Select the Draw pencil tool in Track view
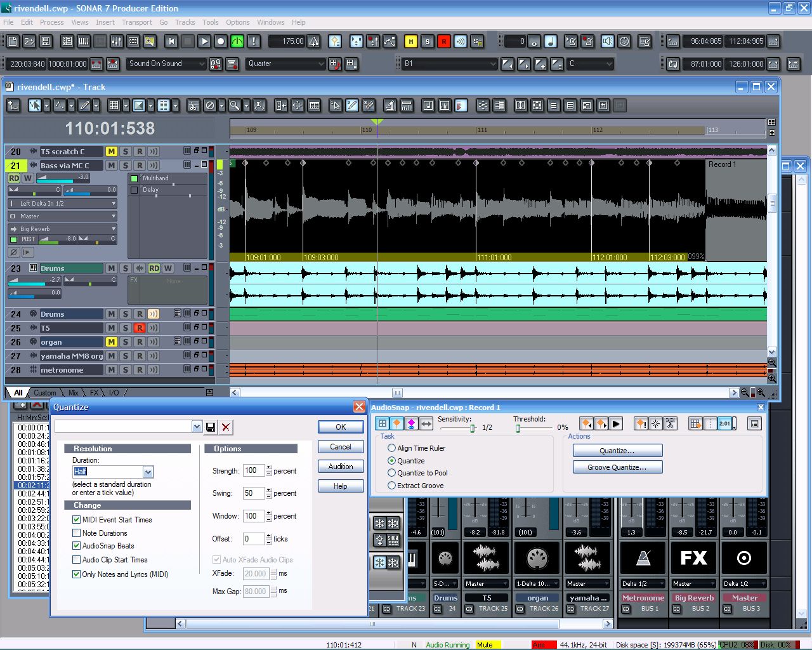This screenshot has height=650, width=812. [85, 105]
